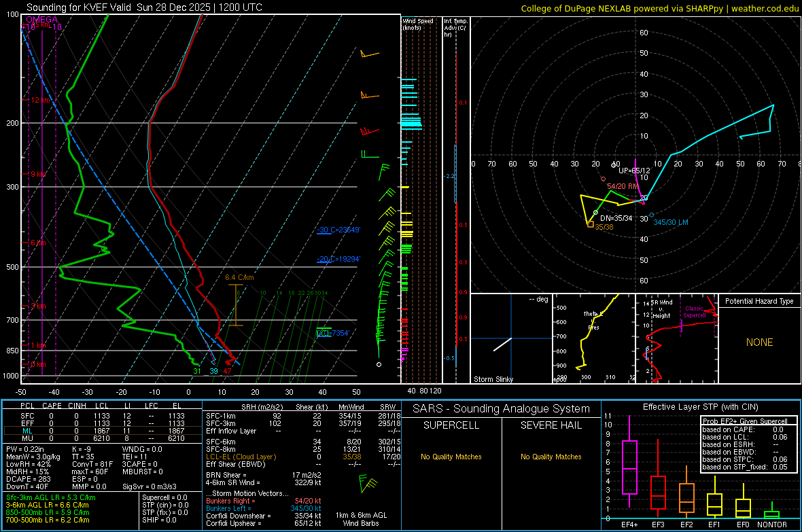Click the SFC-1km shear row label

tap(221, 416)
